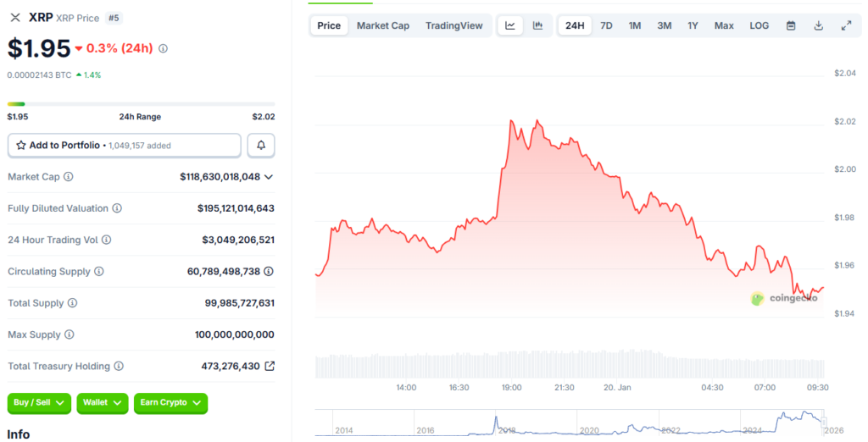Click the Total Supply info icon
The width and height of the screenshot is (868, 442).
click(73, 303)
